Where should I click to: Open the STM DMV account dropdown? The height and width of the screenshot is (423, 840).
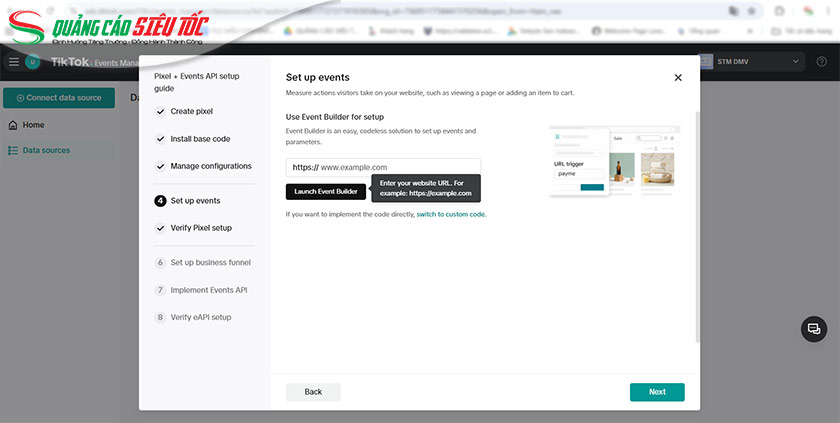[x=750, y=62]
